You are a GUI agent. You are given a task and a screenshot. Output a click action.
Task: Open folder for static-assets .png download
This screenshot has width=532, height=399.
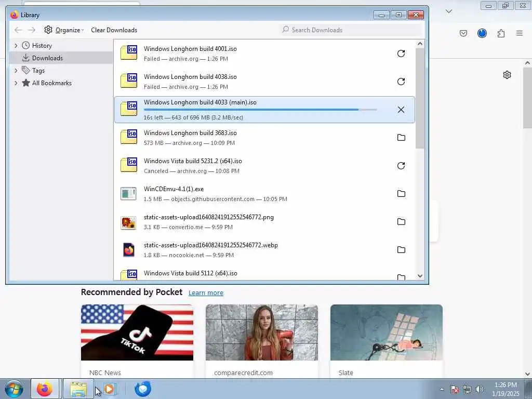pyautogui.click(x=401, y=221)
